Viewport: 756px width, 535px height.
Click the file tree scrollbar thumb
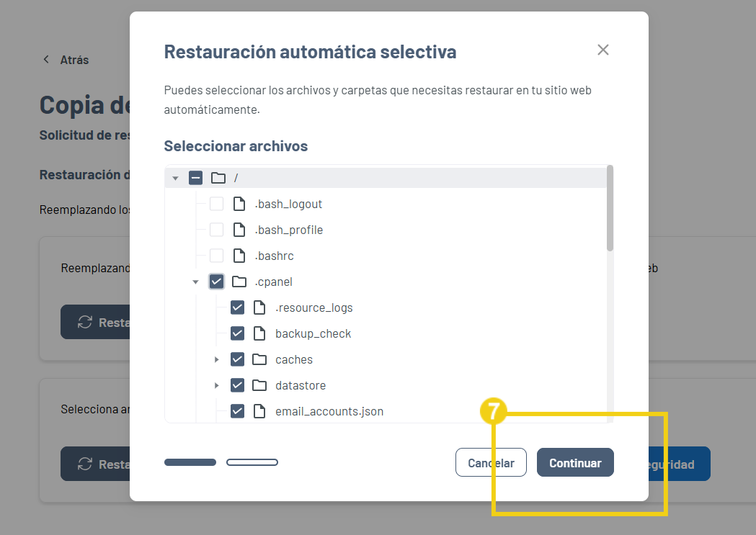click(610, 208)
